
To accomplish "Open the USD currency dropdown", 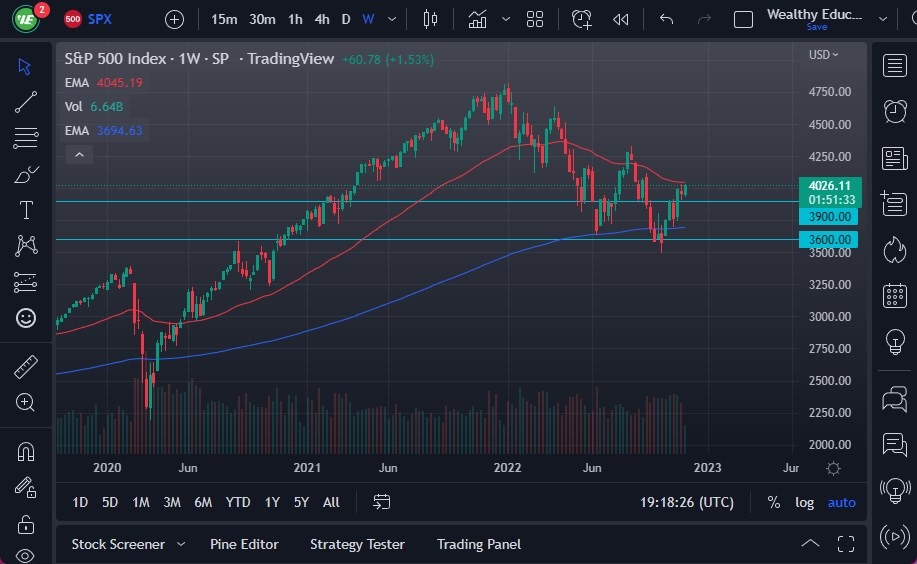I will coord(823,55).
